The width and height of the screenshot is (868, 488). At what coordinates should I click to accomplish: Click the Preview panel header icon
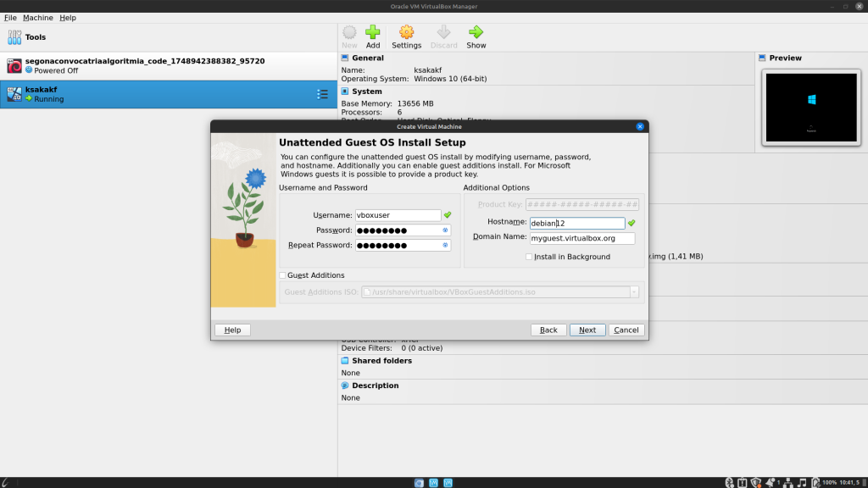coord(762,58)
